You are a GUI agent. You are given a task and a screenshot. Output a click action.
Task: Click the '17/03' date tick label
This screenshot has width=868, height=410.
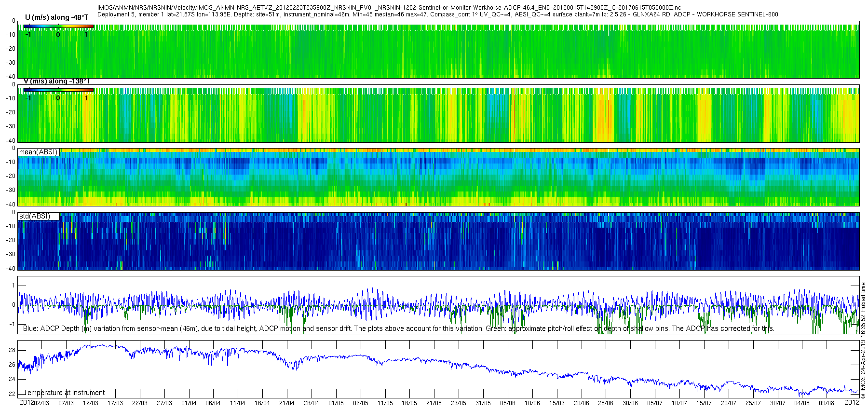coord(115,403)
